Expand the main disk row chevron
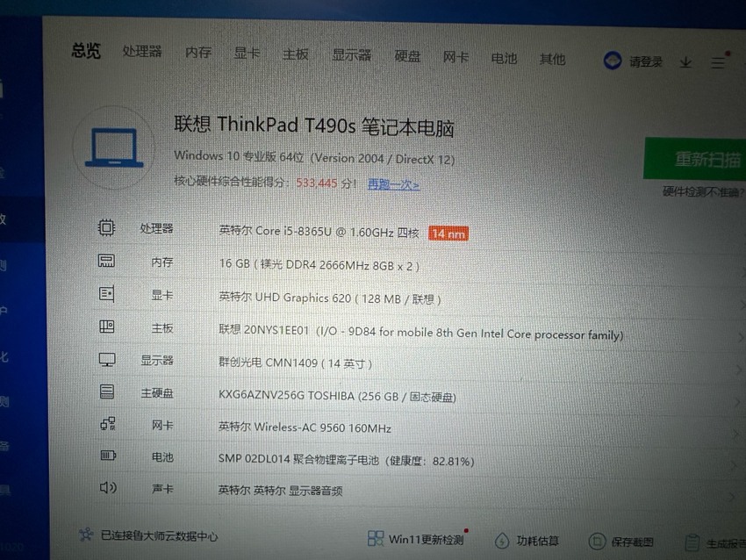The height and width of the screenshot is (560, 746). (737, 402)
